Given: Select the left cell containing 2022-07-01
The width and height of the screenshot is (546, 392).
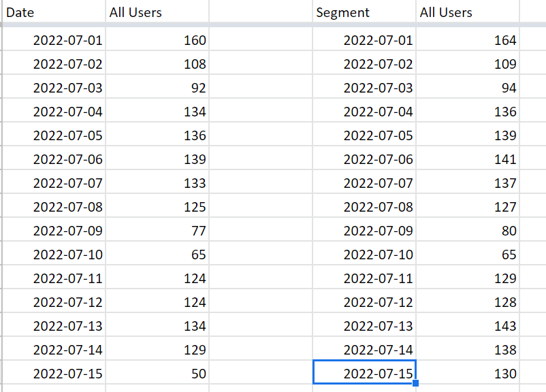Looking at the screenshot, I should click(x=54, y=39).
